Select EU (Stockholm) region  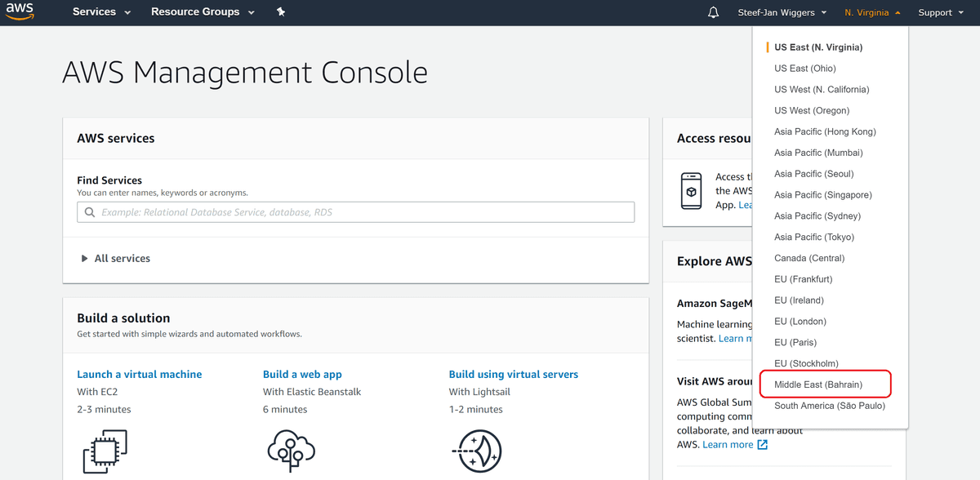click(806, 364)
